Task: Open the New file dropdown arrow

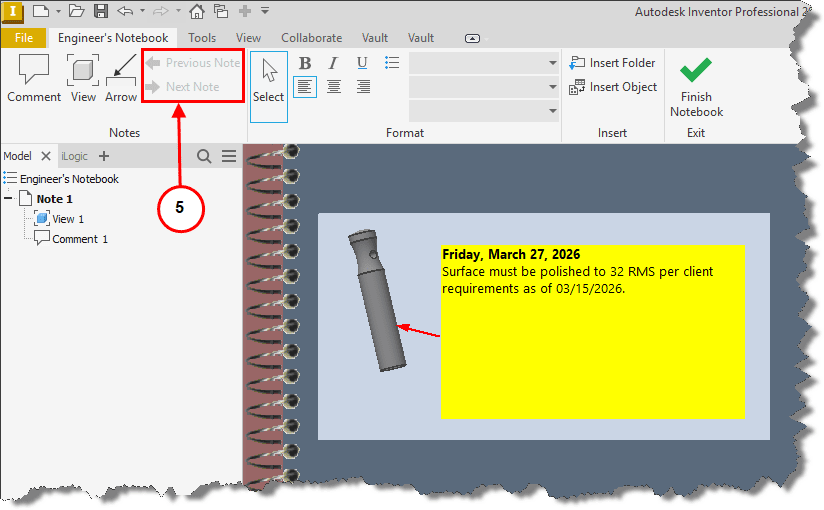Action: coord(58,11)
